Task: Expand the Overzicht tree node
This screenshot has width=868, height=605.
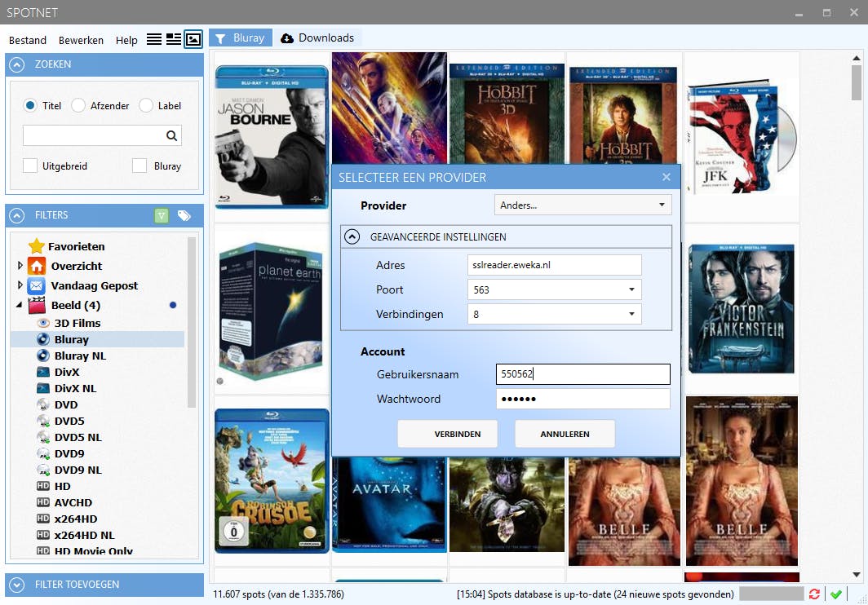Action: point(20,266)
